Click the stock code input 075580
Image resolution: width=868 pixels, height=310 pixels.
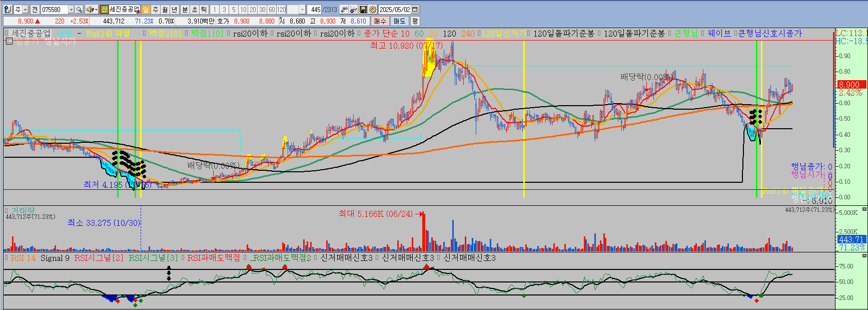click(x=54, y=10)
